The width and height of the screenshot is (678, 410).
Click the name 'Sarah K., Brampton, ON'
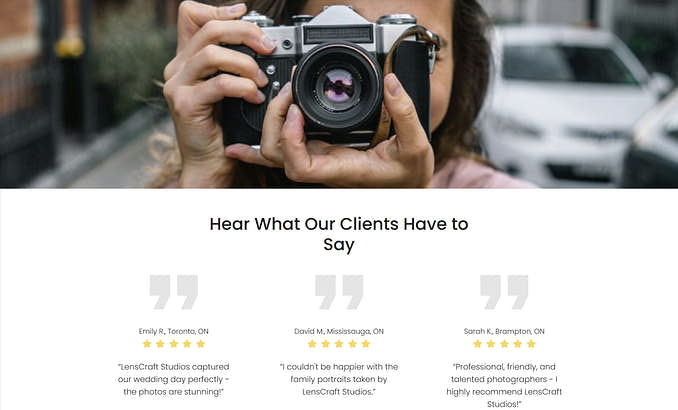click(x=504, y=331)
